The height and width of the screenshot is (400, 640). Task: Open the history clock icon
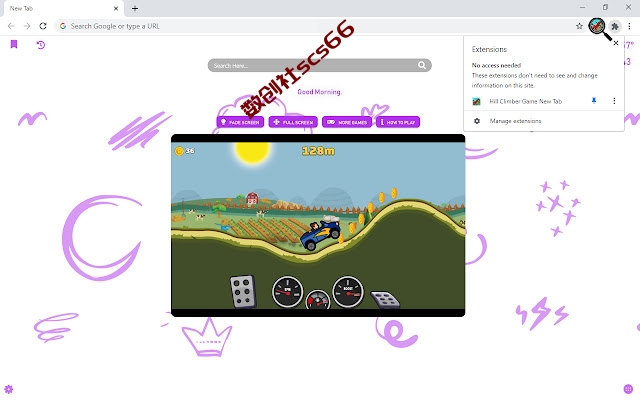tap(40, 44)
